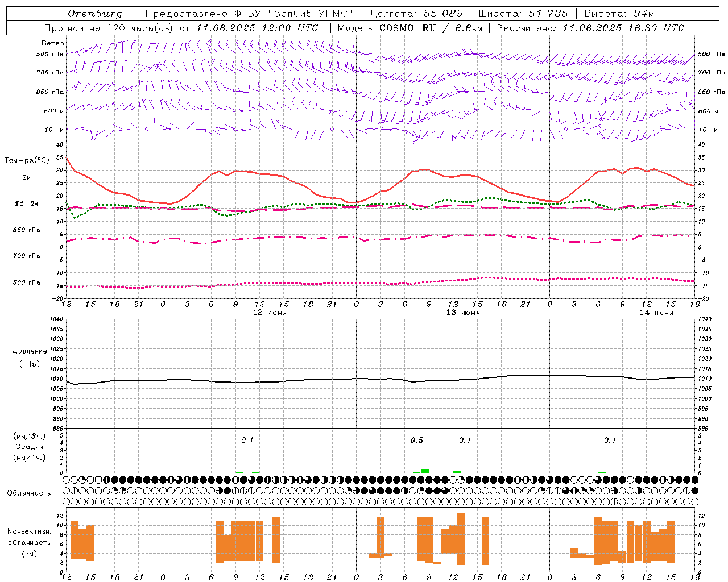Click the 'Рассчитано: 11.06.2025 16:39 UTC' timestamp
The height and width of the screenshot is (582, 728).
click(590, 28)
